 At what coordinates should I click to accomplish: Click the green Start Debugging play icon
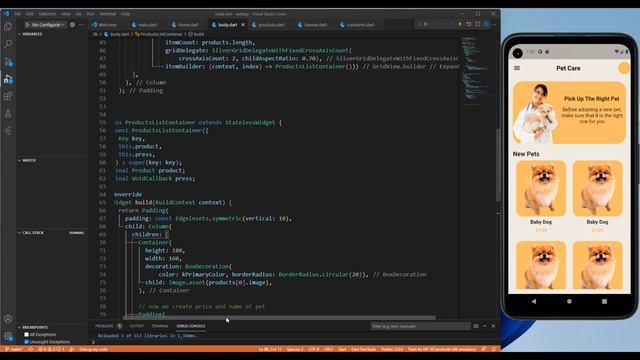tap(27, 25)
